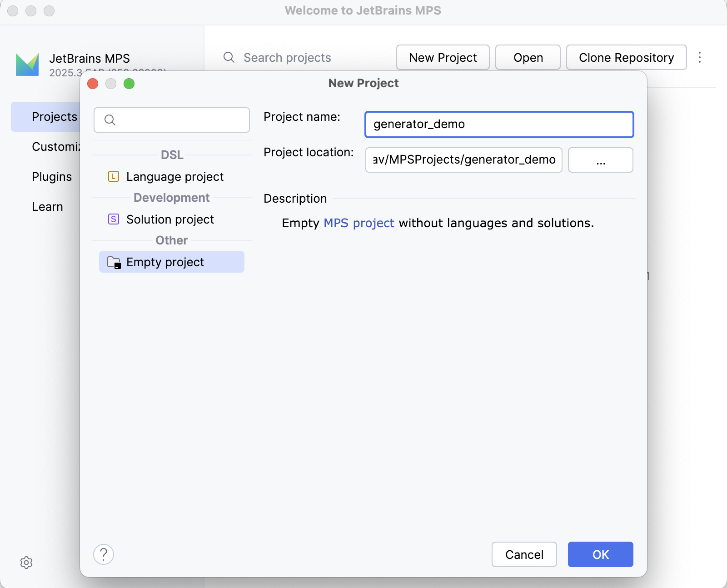
Task: Click the Search projects magnifier icon
Action: [x=229, y=57]
